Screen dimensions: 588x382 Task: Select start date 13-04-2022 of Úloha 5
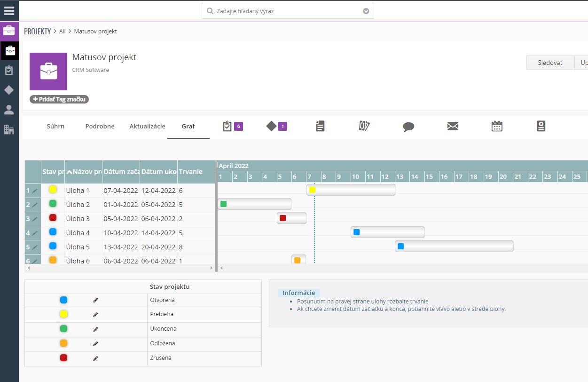click(121, 247)
